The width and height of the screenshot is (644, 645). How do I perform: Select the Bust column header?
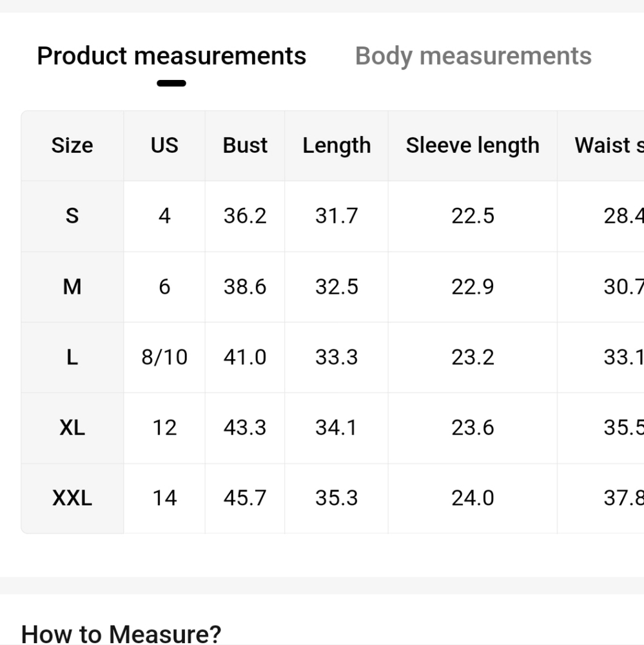point(245,146)
